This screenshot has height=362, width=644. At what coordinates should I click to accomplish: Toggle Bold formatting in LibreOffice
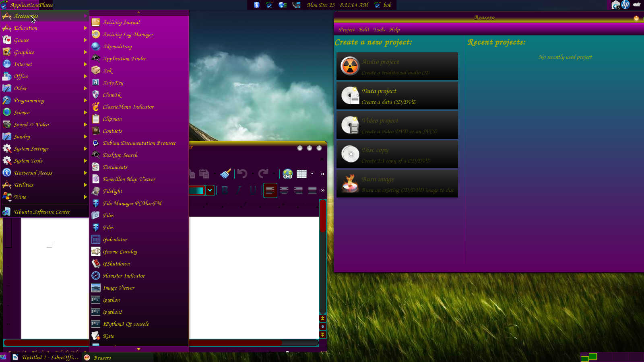[x=225, y=190]
